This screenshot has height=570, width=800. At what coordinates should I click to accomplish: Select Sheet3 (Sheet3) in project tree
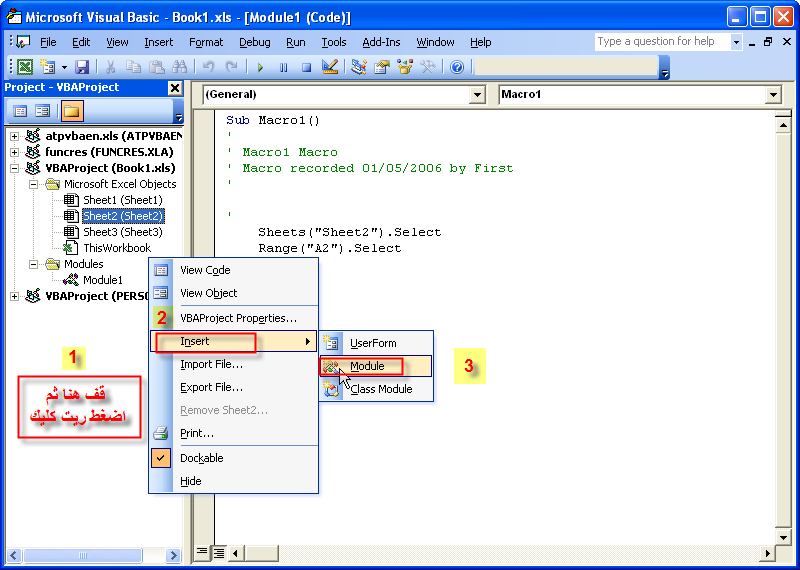pos(122,232)
